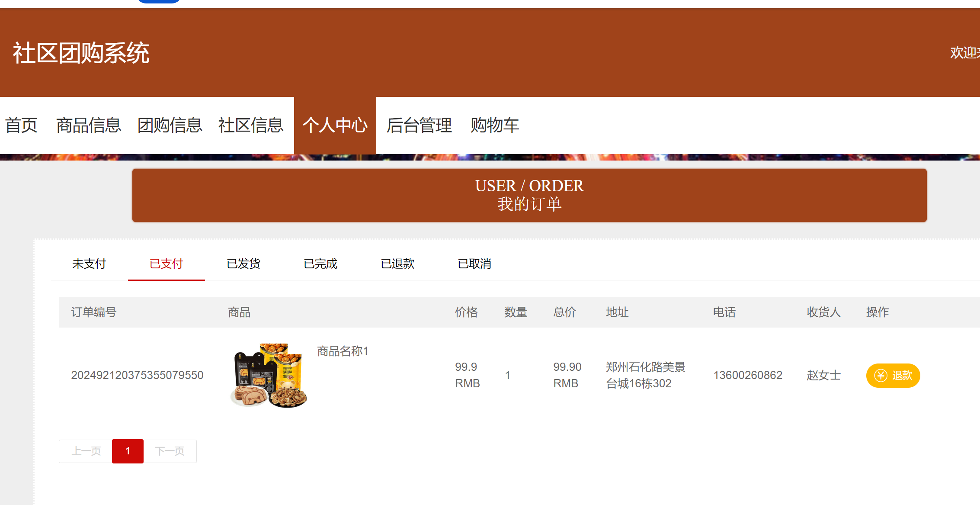The height and width of the screenshot is (505, 980).
Task: Switch to the 已发货 shipped orders tab
Action: coord(243,264)
